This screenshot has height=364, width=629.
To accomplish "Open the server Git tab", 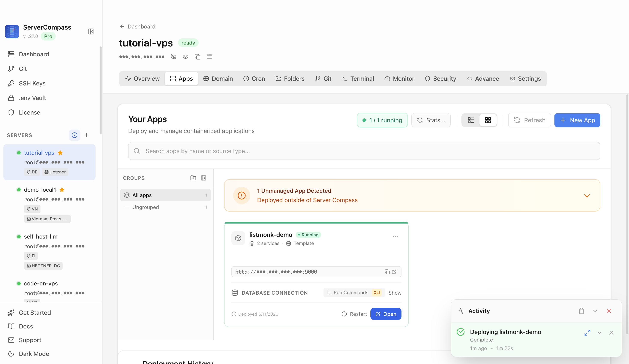I will (x=323, y=79).
